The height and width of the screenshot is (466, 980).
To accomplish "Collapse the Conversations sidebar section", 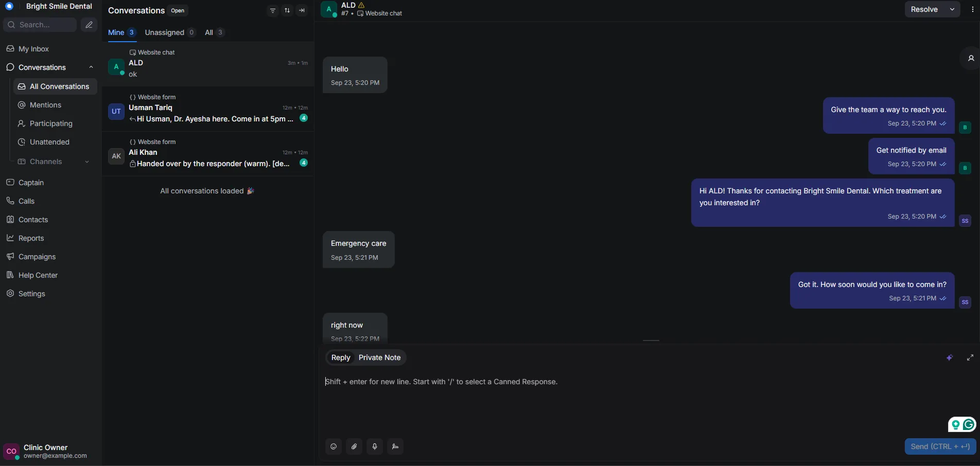I will tap(91, 67).
